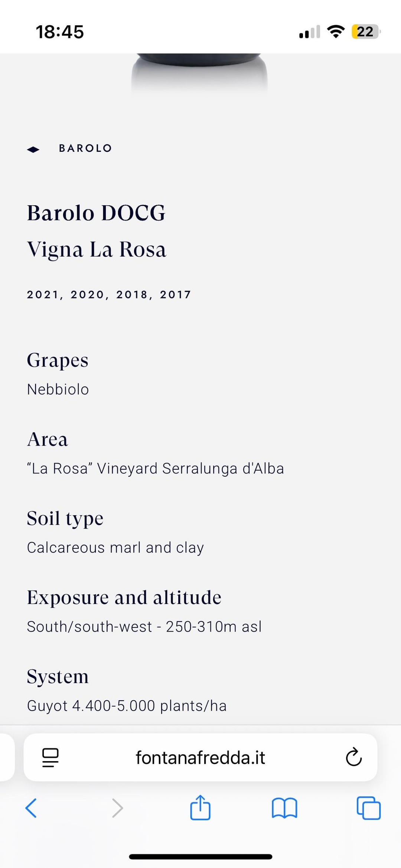Tap the Wi-Fi status icon
The width and height of the screenshot is (401, 868).
tap(336, 32)
